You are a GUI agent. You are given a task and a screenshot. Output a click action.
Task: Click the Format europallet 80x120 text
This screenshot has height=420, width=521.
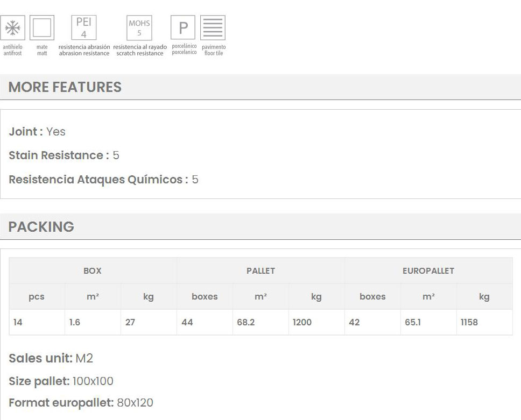pyautogui.click(x=81, y=403)
